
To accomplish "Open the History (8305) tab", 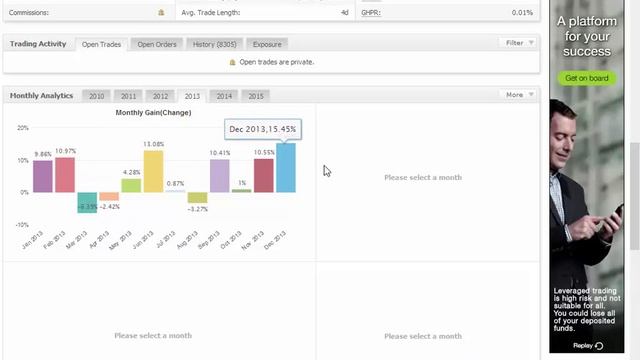I will [x=214, y=44].
